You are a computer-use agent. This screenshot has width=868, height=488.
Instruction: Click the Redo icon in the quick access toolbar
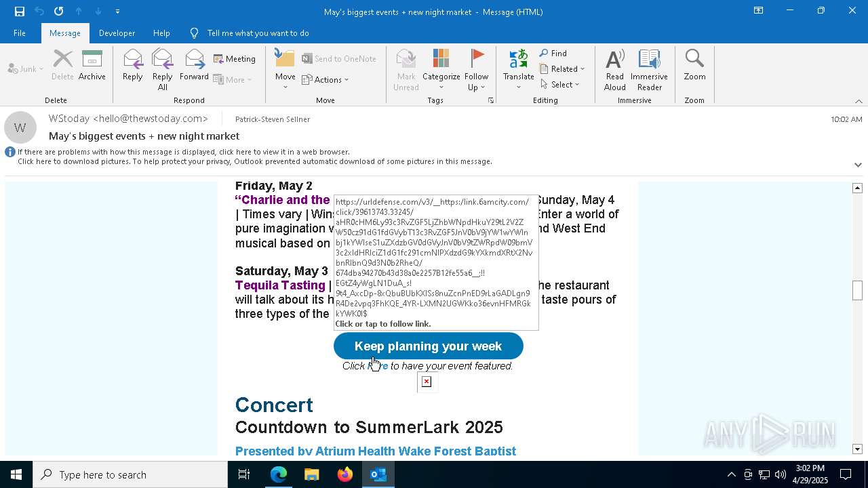coord(59,12)
